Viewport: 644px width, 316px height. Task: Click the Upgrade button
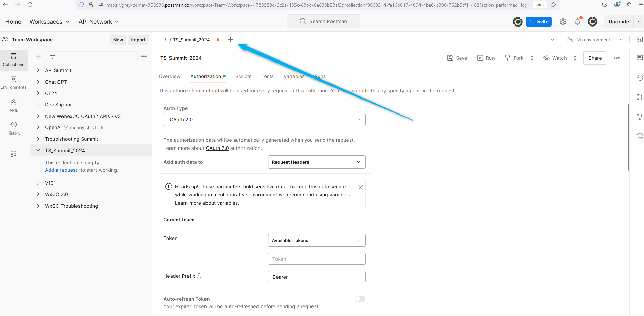coord(619,22)
